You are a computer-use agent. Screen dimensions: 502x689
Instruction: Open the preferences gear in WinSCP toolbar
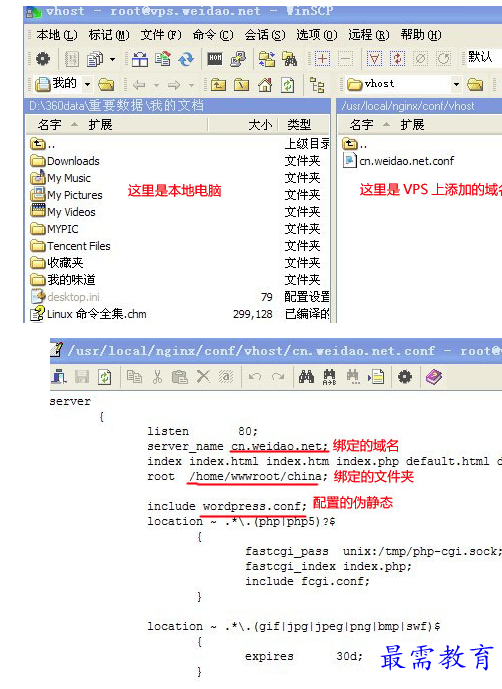(43, 58)
